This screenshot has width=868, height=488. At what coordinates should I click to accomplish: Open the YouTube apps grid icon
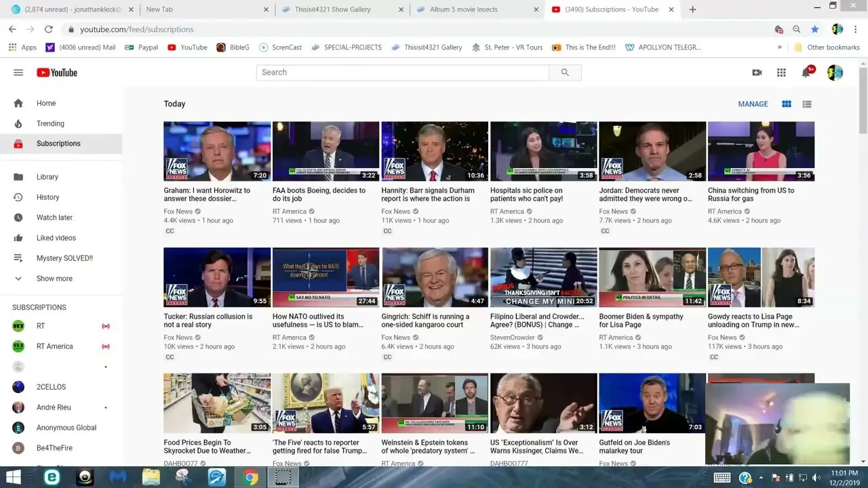coord(781,73)
